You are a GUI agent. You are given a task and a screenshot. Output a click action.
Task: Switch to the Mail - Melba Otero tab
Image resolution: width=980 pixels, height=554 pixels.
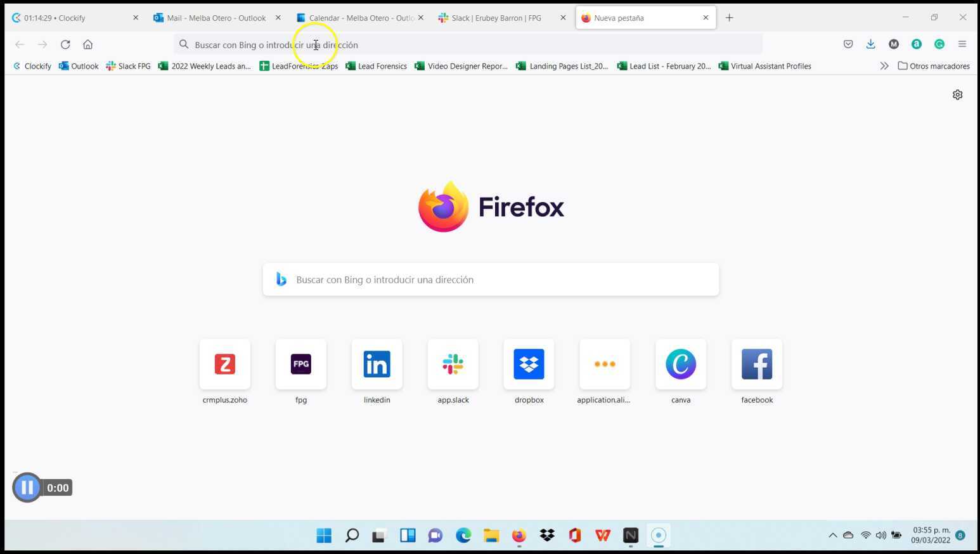pyautogui.click(x=217, y=18)
